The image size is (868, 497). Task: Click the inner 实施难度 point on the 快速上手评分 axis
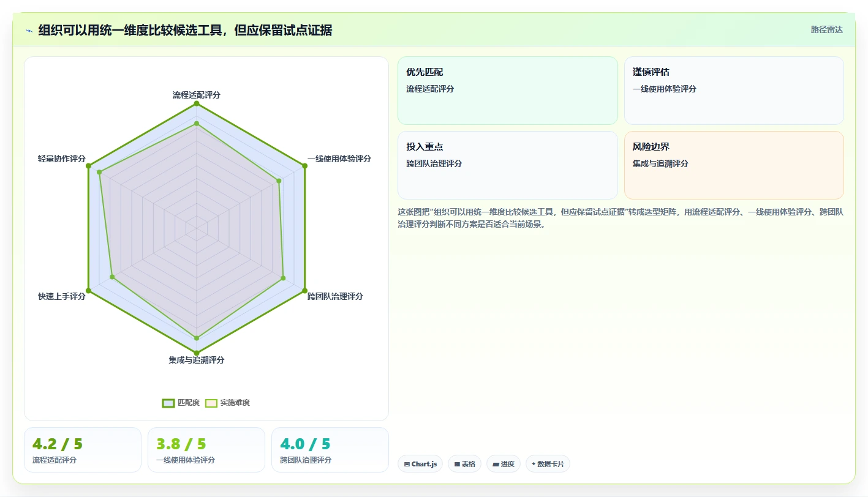[112, 277]
